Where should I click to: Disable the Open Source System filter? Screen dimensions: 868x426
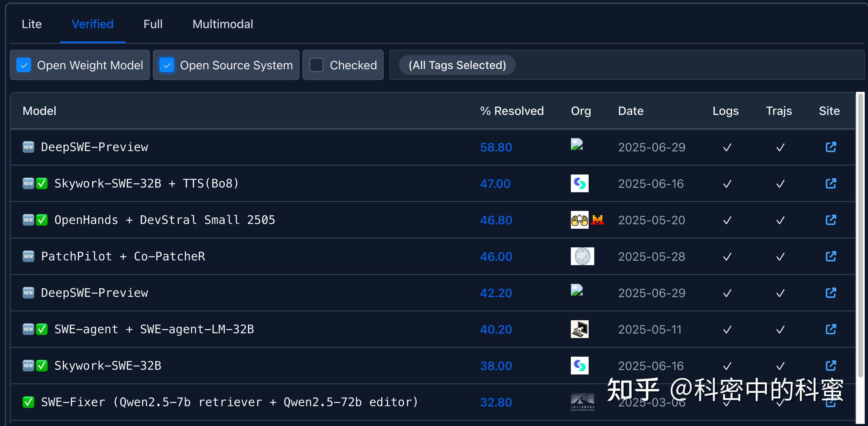(x=167, y=65)
